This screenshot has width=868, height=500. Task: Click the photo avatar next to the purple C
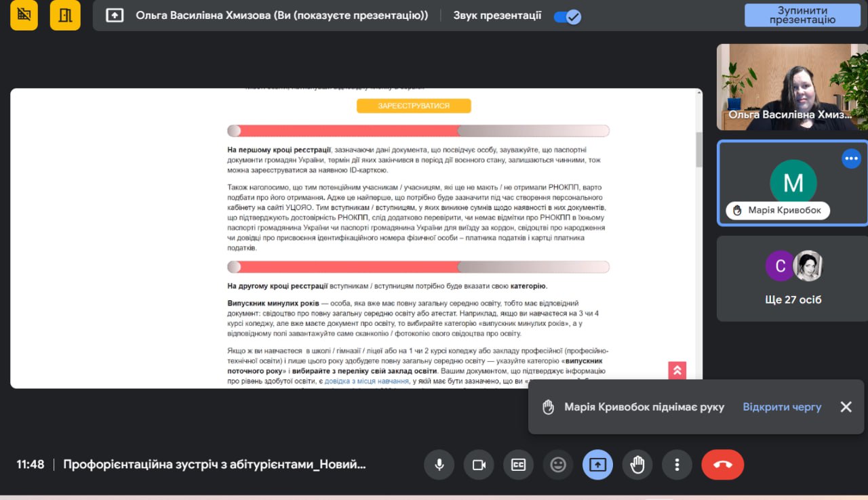[x=808, y=266]
